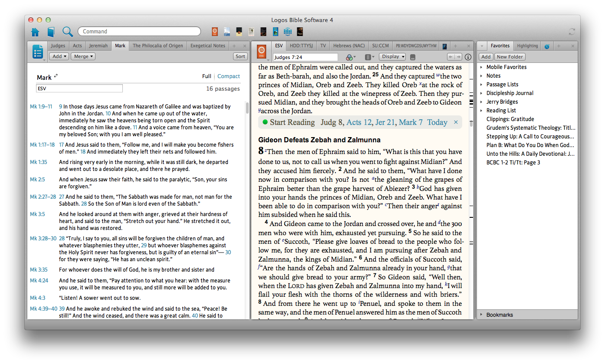Viewport: 605px width, 364px height.
Task: Open the Exegetical Notes tab
Action: pyautogui.click(x=208, y=46)
